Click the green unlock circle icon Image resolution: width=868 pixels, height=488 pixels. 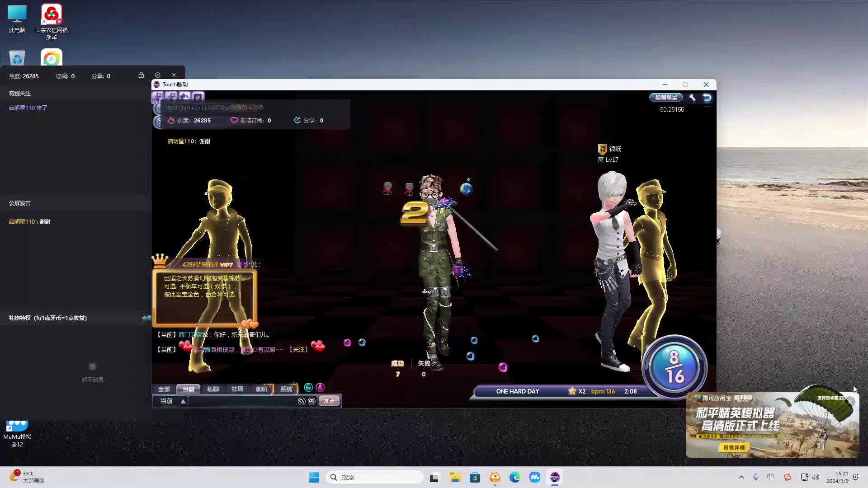tap(308, 388)
